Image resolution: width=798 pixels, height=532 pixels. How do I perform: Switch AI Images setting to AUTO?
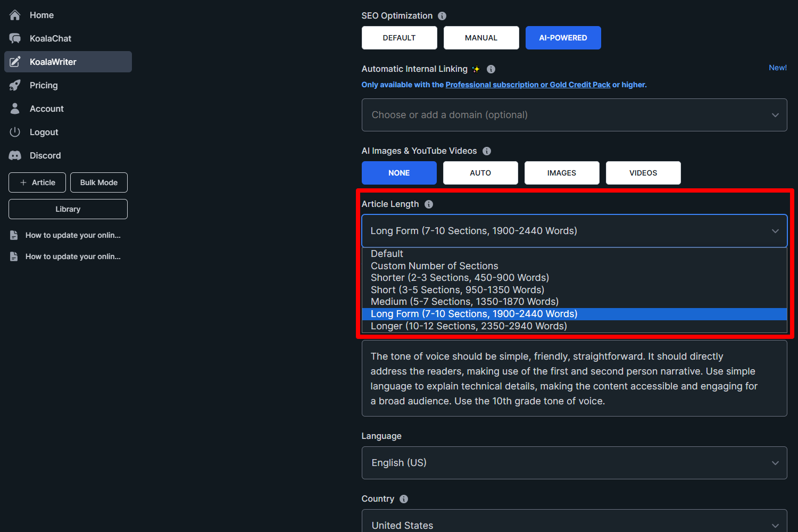[x=480, y=172]
